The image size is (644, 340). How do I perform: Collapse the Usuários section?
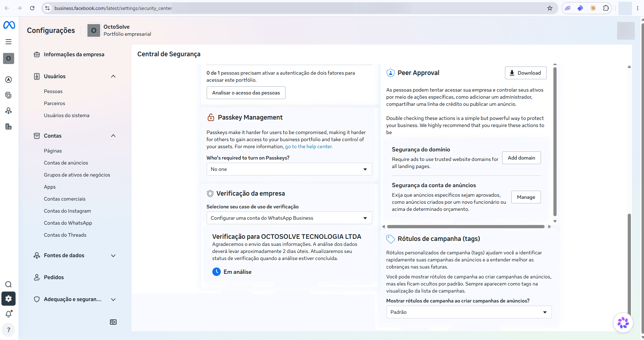(113, 76)
